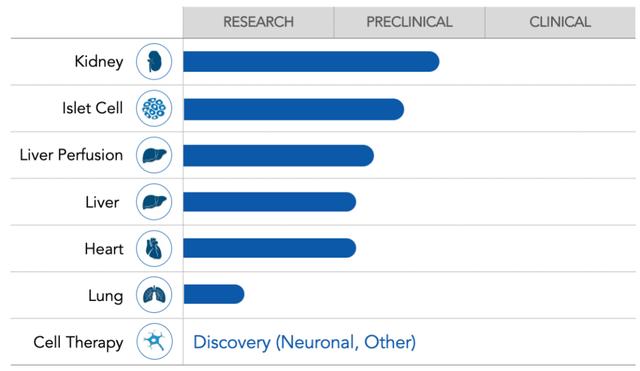This screenshot has width=640, height=371.
Task: Select the Islet Cell progress bar
Action: point(294,109)
